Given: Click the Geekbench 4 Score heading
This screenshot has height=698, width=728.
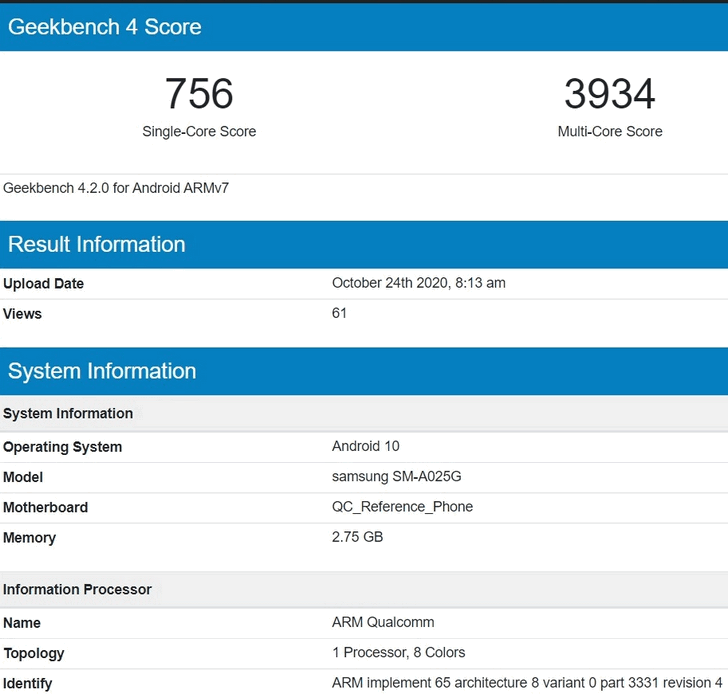Looking at the screenshot, I should point(104,27).
